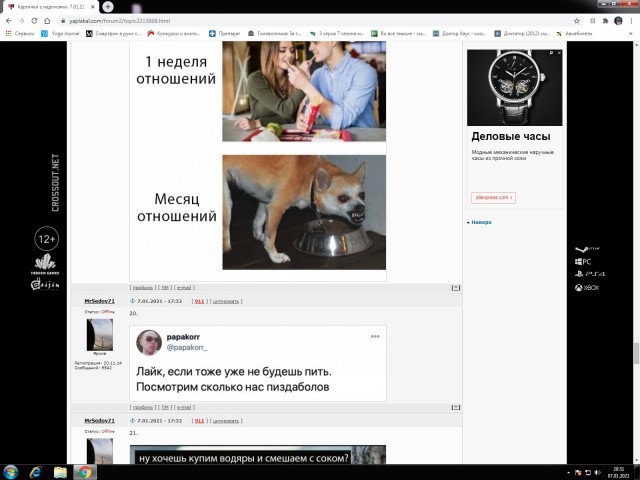This screenshot has height=480, width=640.
Task: Click the 911 rating link on post 20
Action: point(199,301)
